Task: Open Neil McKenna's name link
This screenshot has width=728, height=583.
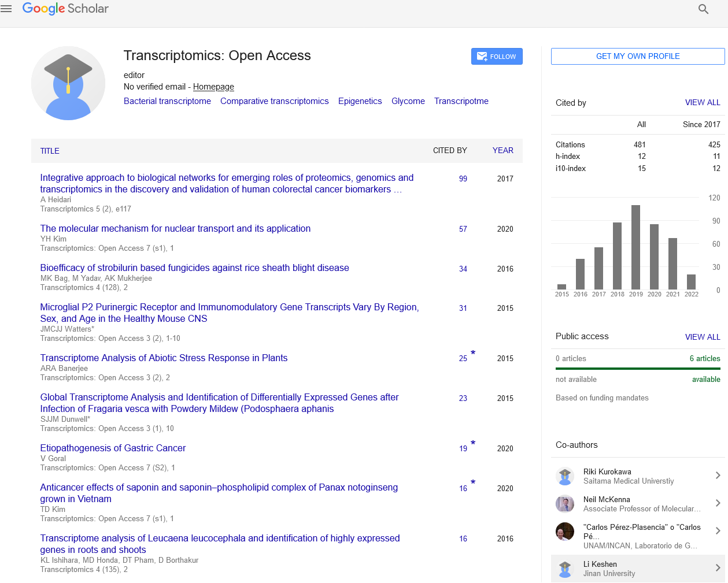Action: point(607,500)
